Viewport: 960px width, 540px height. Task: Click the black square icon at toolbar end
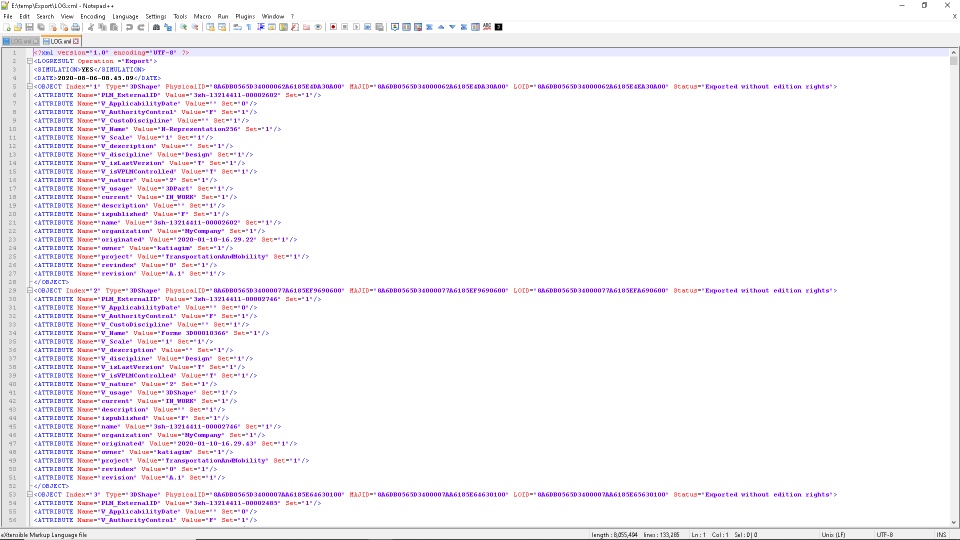[498, 27]
